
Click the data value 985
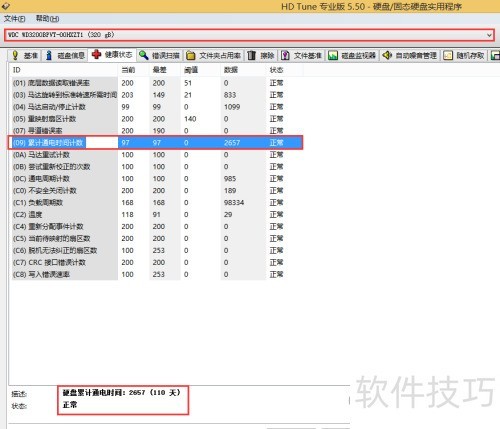(x=230, y=179)
